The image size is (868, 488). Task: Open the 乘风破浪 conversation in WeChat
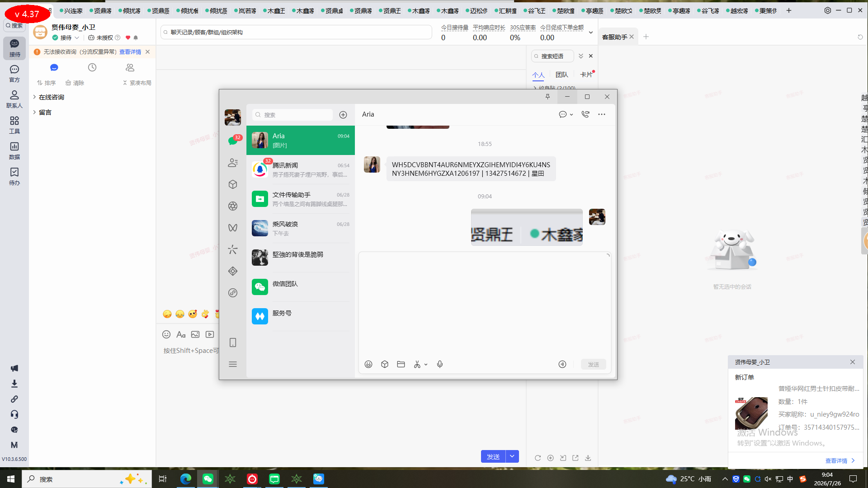(x=301, y=228)
